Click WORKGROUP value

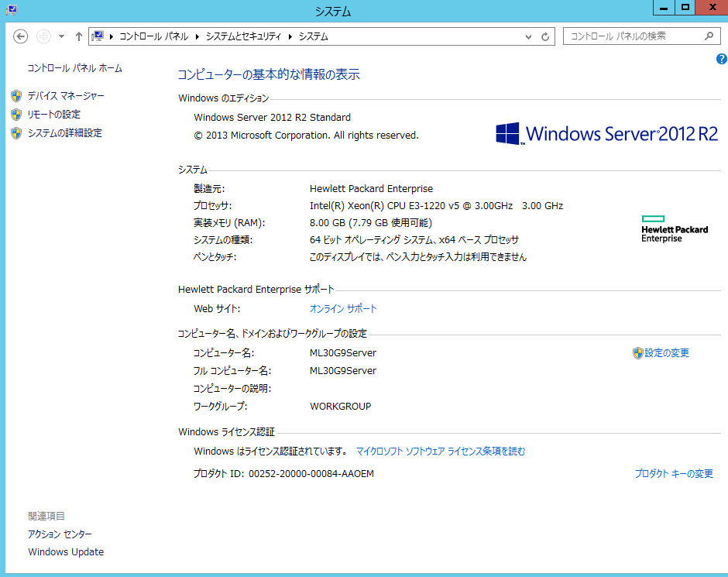[x=340, y=406]
